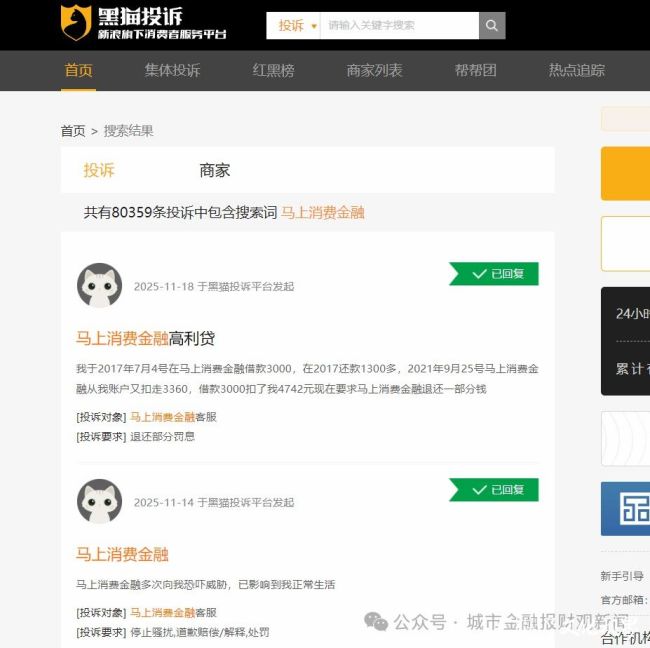Open complaint titled 马上消费金融高利贷
The width and height of the screenshot is (650, 648).
[146, 338]
